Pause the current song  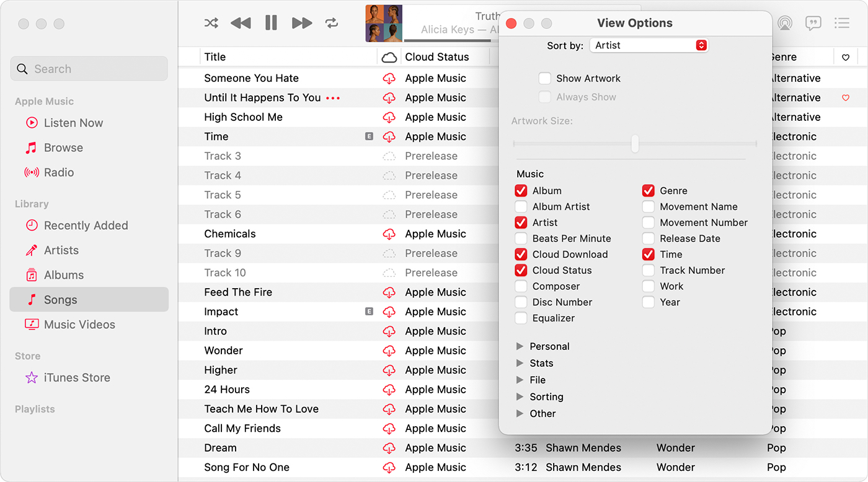(271, 23)
